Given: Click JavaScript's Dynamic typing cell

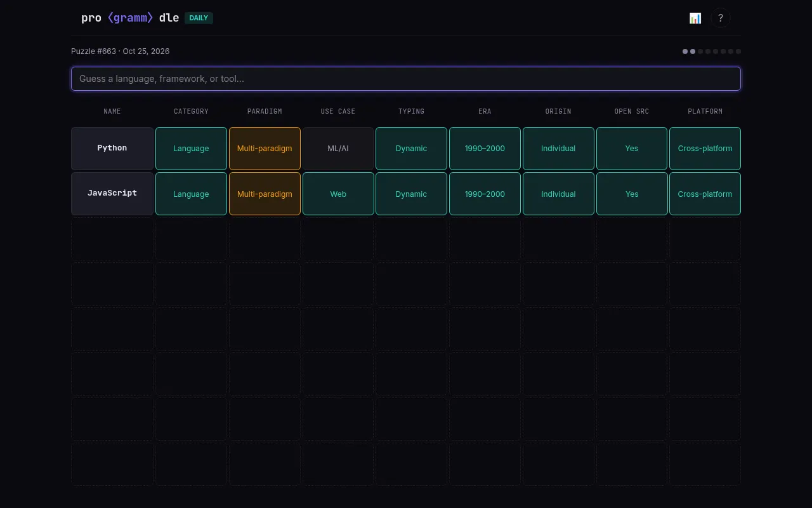Looking at the screenshot, I should pyautogui.click(x=411, y=194).
